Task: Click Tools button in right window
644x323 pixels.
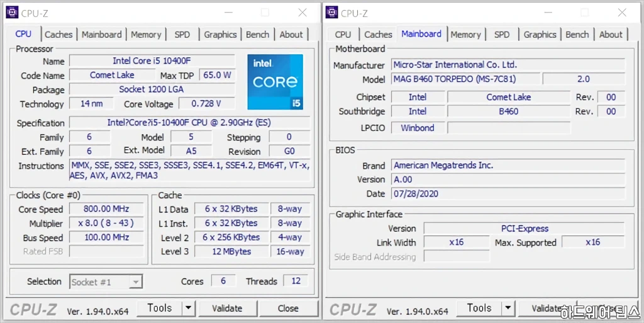Action: pyautogui.click(x=479, y=308)
